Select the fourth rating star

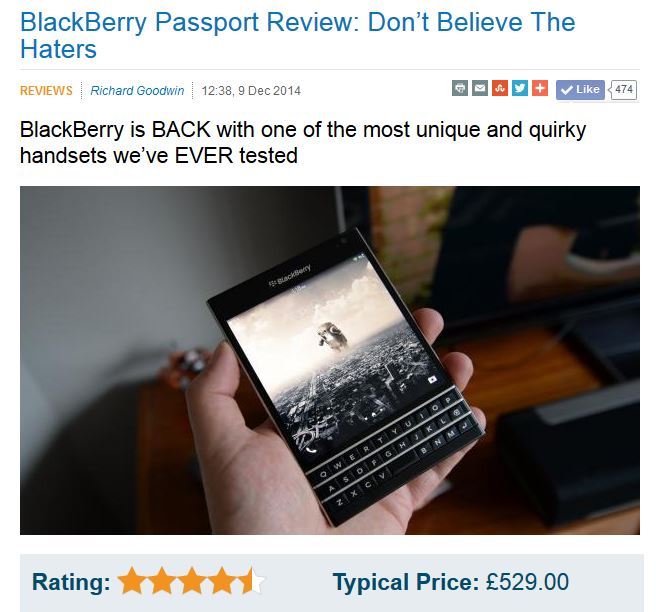tap(222, 581)
